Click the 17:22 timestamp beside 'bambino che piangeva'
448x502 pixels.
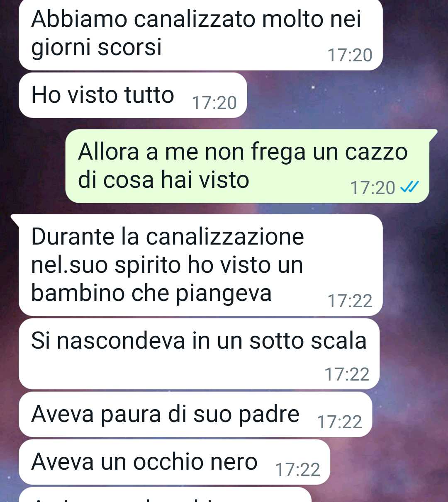coord(350,301)
